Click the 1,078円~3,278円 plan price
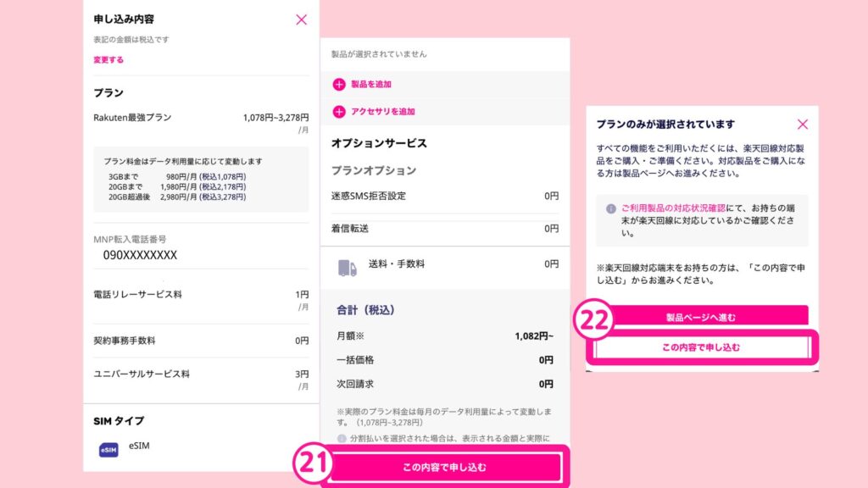 pyautogui.click(x=275, y=117)
